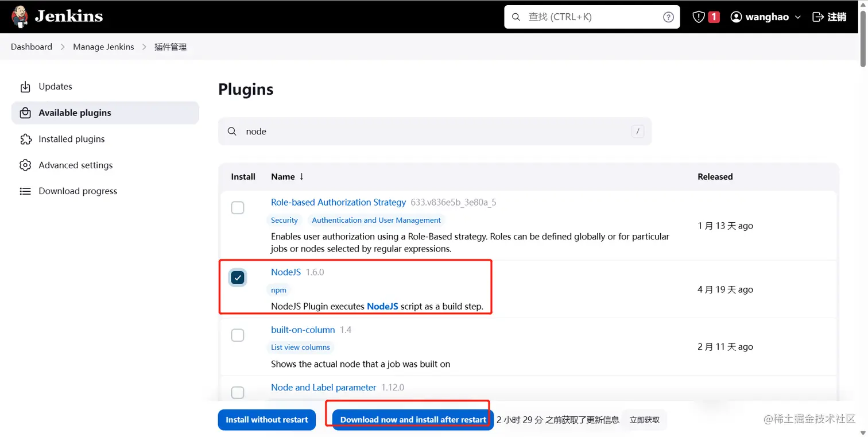Click bold NodeJS link in plugin description
This screenshot has width=868, height=437.
(382, 307)
